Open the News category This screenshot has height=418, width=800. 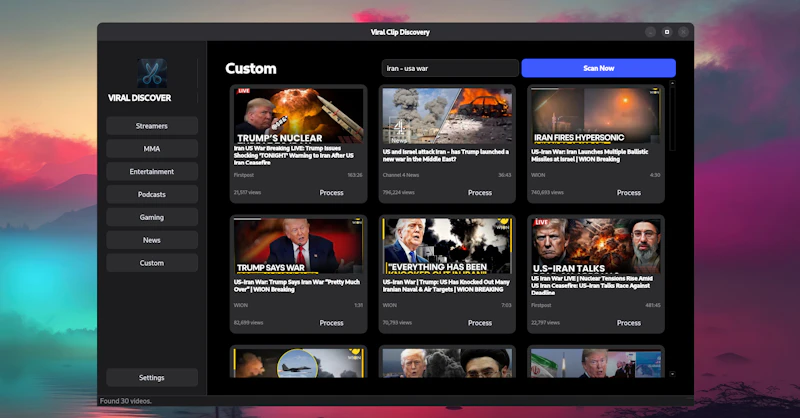[x=152, y=240]
